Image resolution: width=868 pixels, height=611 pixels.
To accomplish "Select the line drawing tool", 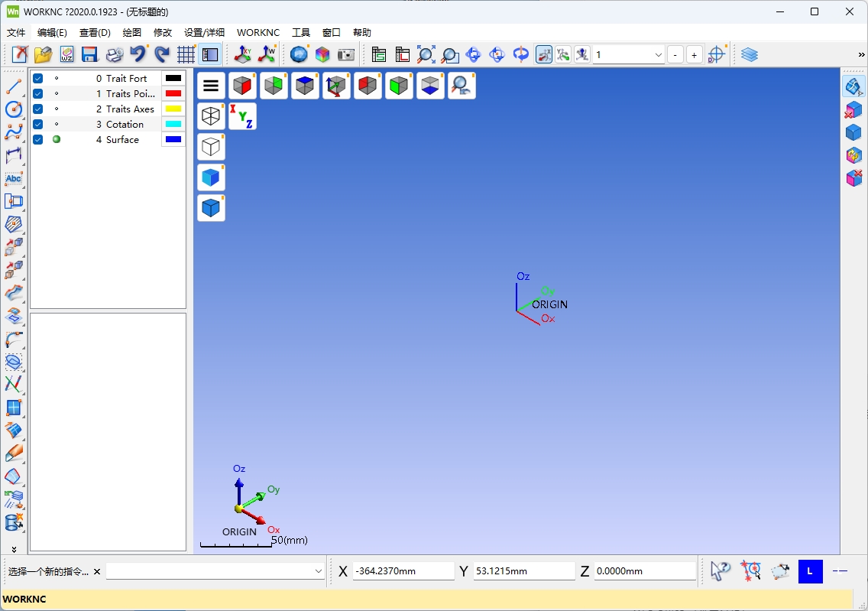I will (14, 86).
